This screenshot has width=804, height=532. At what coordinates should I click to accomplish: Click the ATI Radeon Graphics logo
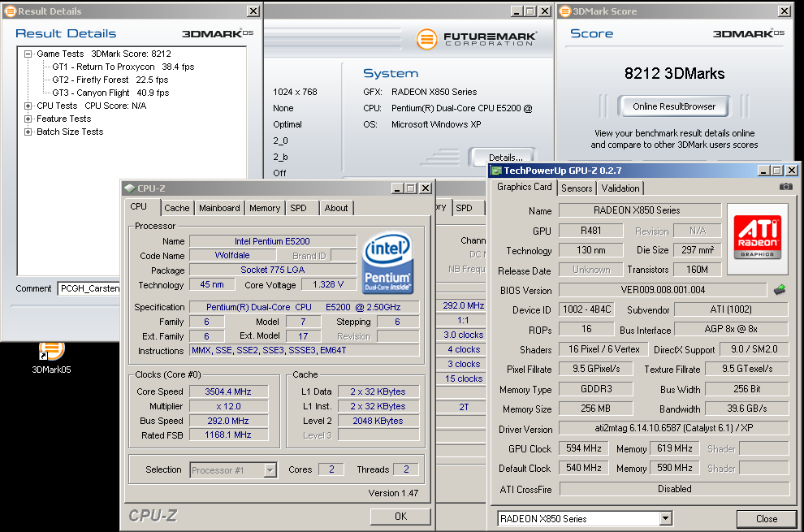[758, 237]
